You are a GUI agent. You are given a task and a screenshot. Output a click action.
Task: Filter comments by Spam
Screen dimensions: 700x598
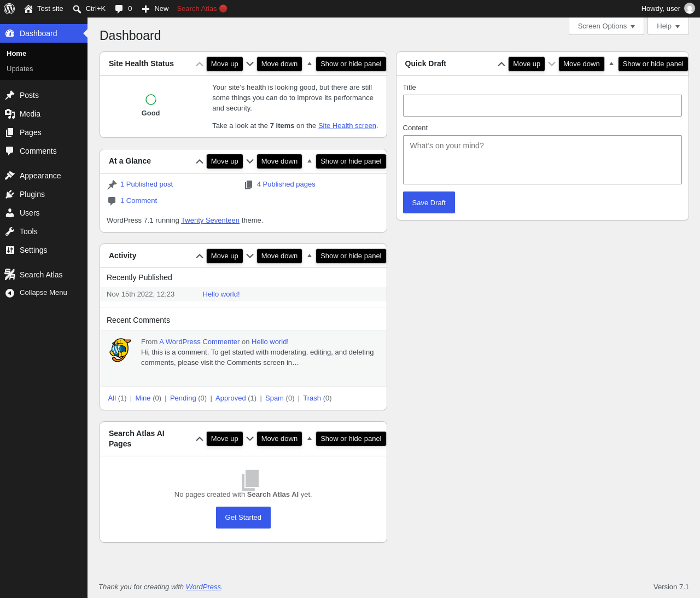point(275,398)
